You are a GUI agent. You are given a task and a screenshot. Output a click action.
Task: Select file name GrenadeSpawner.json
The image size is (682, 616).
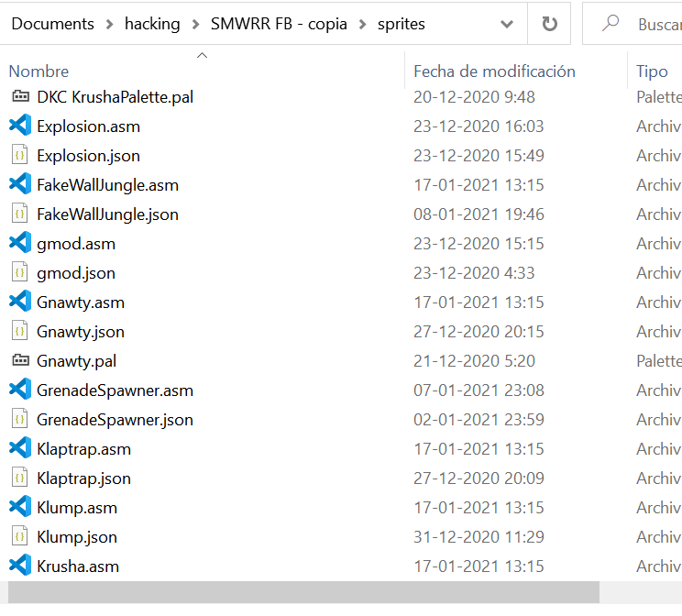tap(115, 420)
